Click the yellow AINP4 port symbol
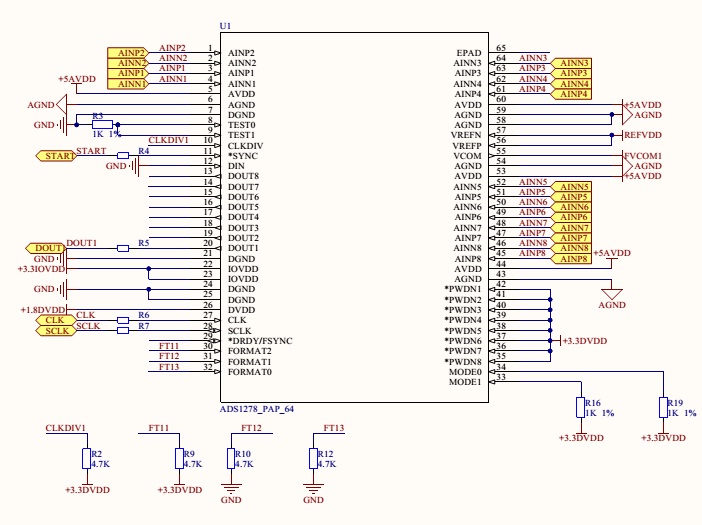Screen dimensions: 702x525 [x=571, y=94]
